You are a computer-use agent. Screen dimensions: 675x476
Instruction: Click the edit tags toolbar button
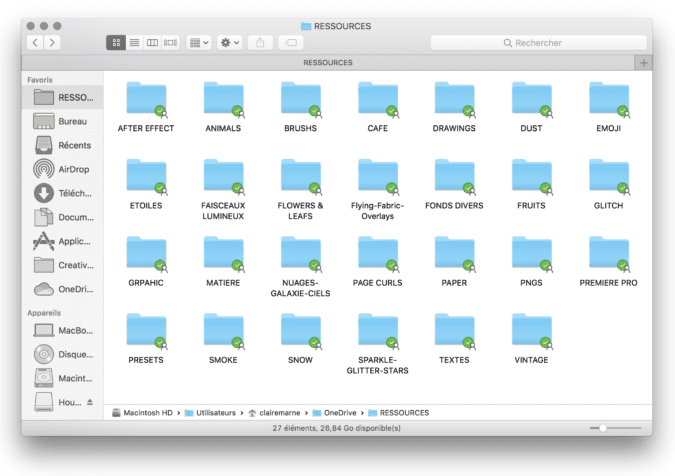[291, 43]
